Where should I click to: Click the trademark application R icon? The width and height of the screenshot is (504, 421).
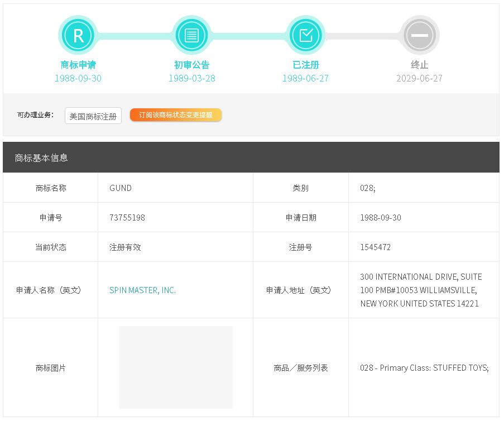78,35
